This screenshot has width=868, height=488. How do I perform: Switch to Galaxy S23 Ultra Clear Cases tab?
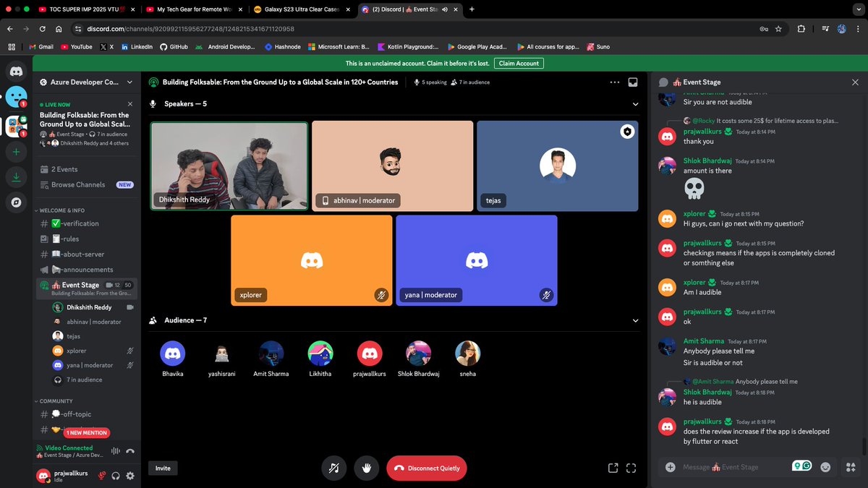(302, 9)
